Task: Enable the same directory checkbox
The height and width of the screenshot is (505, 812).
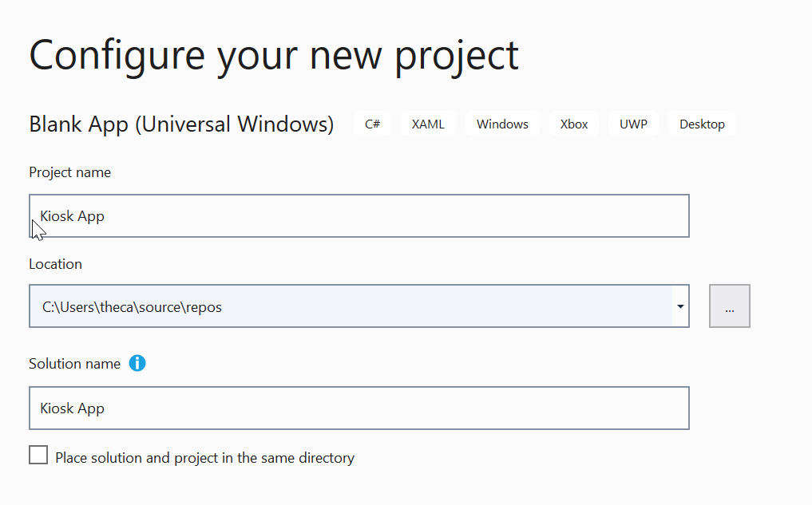Action: pos(38,456)
